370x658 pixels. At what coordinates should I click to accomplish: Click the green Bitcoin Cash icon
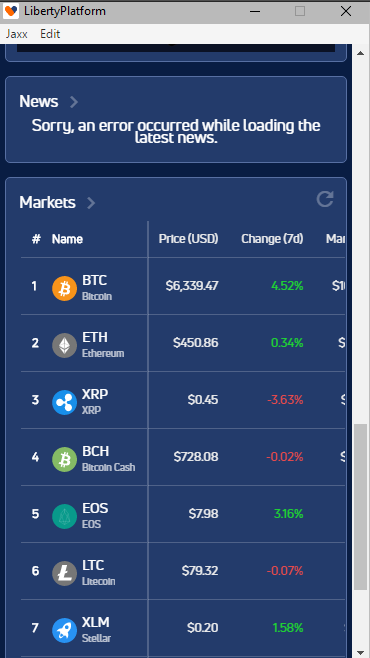[64, 460]
